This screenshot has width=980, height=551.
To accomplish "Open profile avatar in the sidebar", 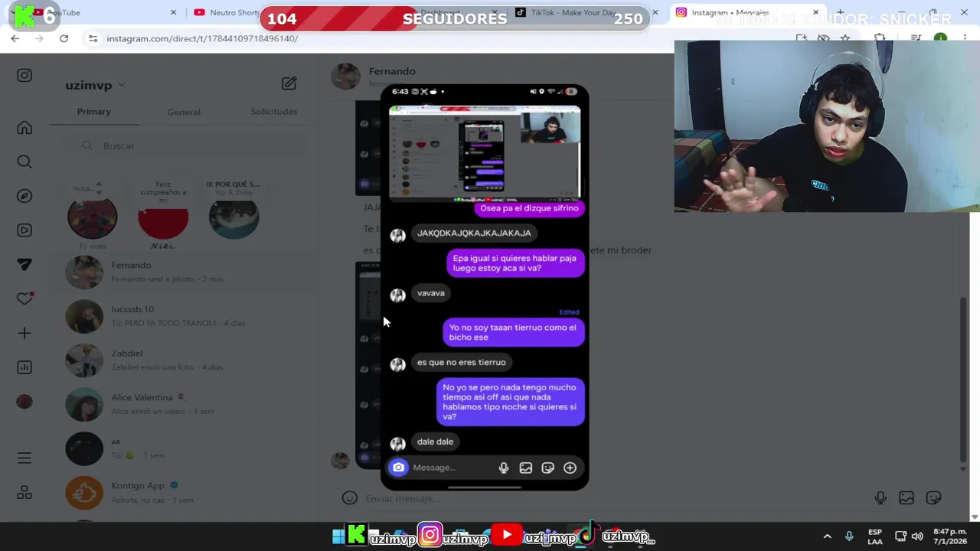I will click(x=24, y=402).
